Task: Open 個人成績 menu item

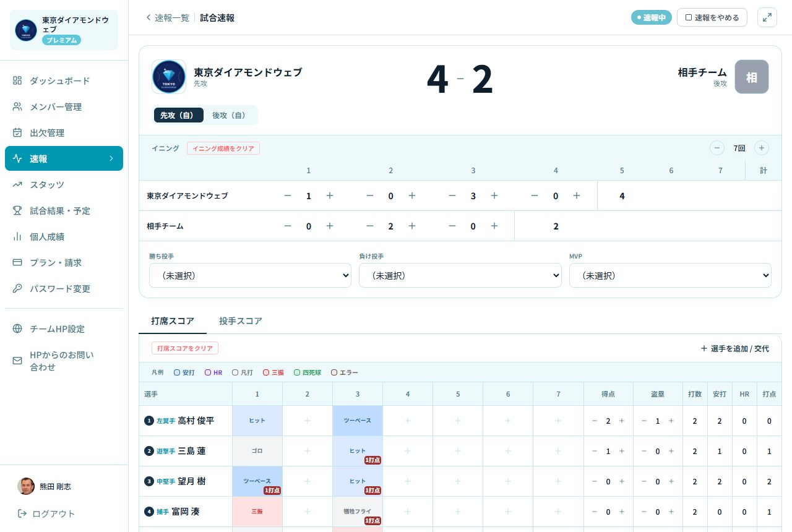Action: [x=64, y=237]
